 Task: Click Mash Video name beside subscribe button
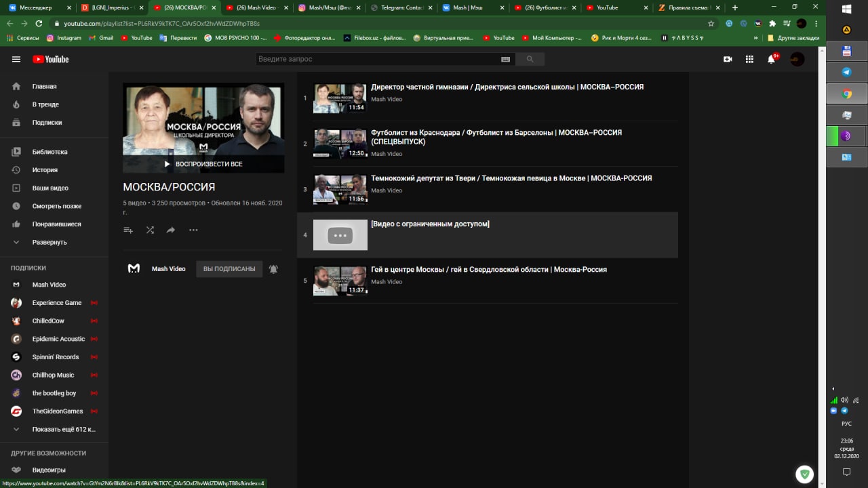point(168,269)
